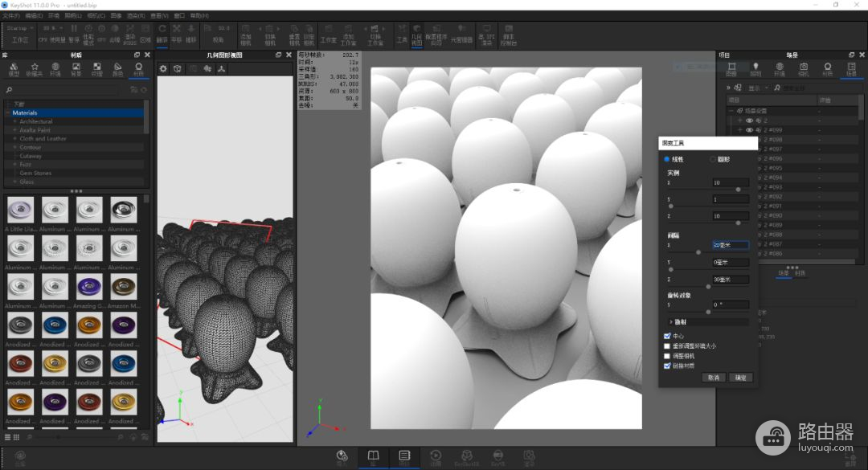
Task: Open the 文件 (File) menu
Action: [x=10, y=15]
